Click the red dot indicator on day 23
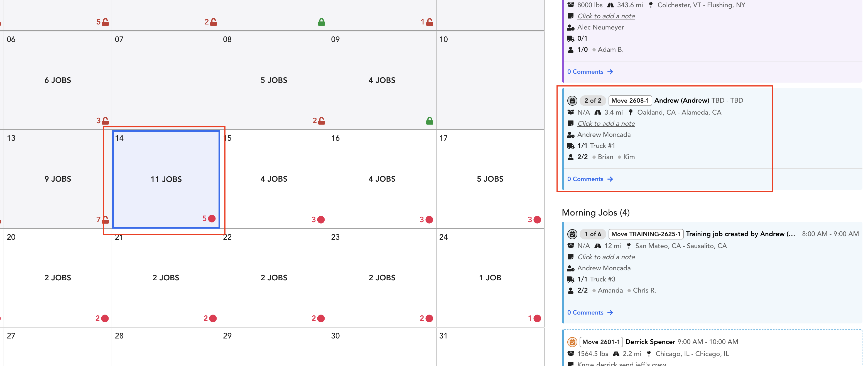This screenshot has height=366, width=868. (429, 318)
